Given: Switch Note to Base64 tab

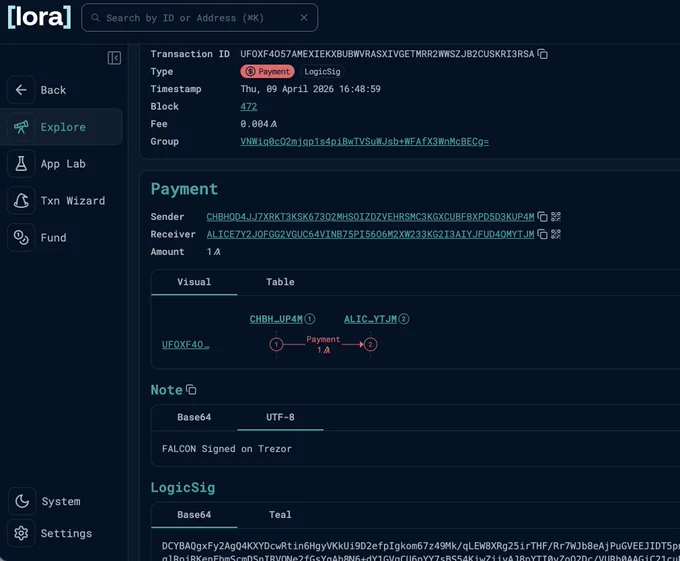Looking at the screenshot, I should click(x=194, y=417).
